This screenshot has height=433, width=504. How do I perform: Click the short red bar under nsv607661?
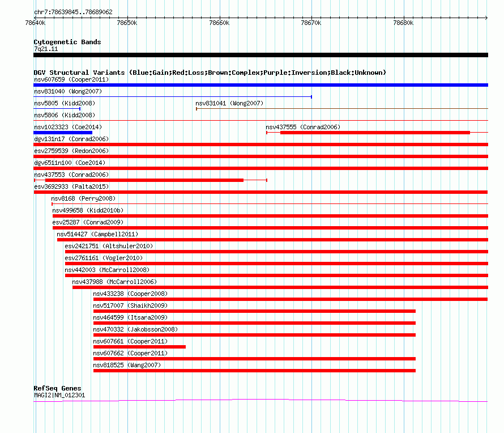(139, 347)
